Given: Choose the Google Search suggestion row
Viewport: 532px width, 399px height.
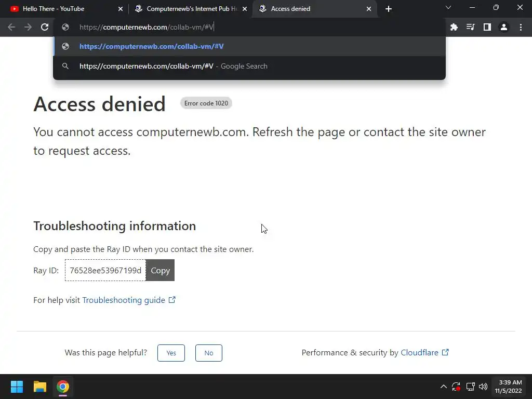Looking at the screenshot, I should [x=249, y=66].
